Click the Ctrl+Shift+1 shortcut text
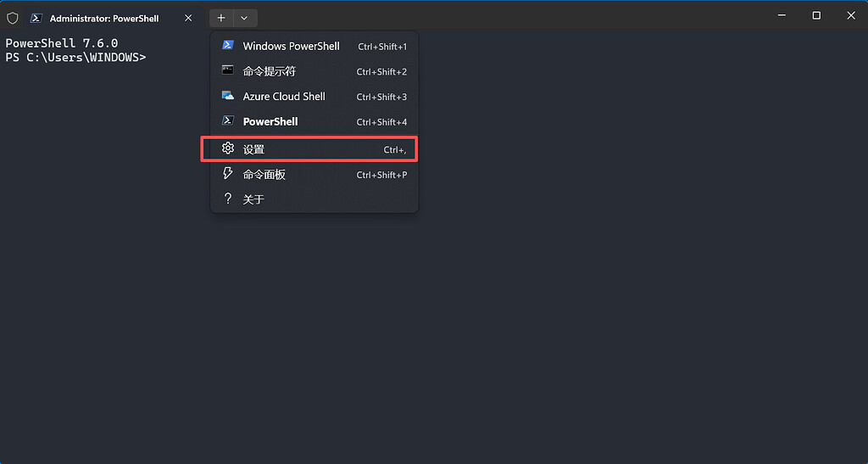Image resolution: width=868 pixels, height=464 pixels. [x=382, y=47]
